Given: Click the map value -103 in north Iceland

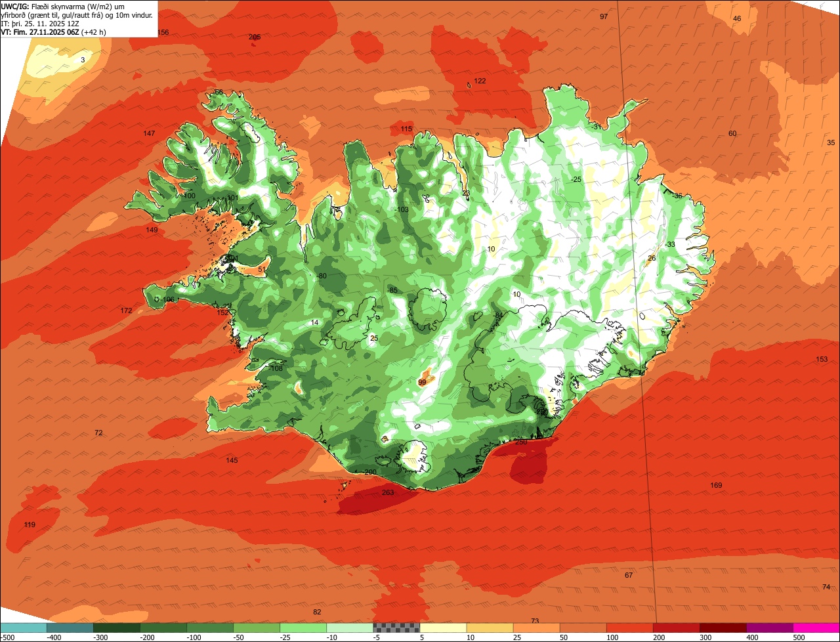Looking at the screenshot, I should (402, 209).
